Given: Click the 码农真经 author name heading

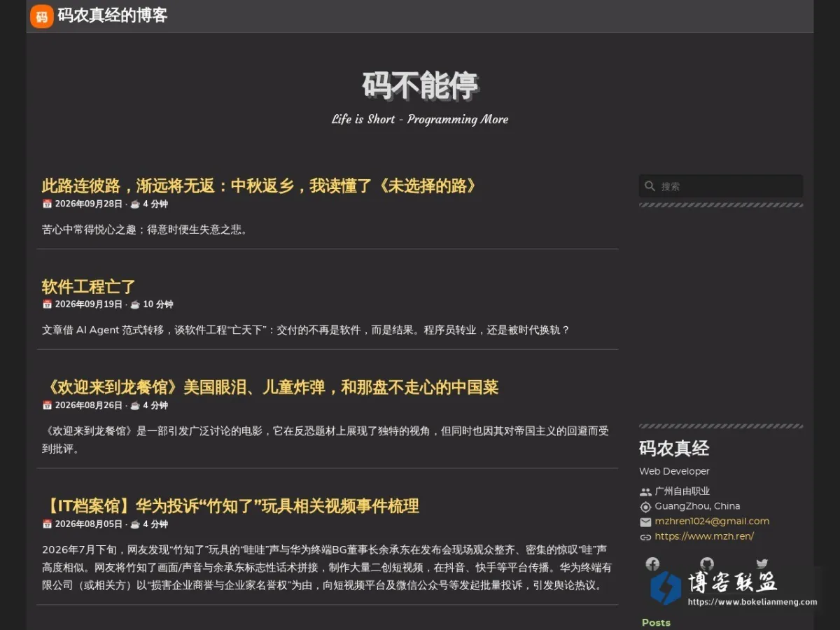Looking at the screenshot, I should (x=674, y=449).
